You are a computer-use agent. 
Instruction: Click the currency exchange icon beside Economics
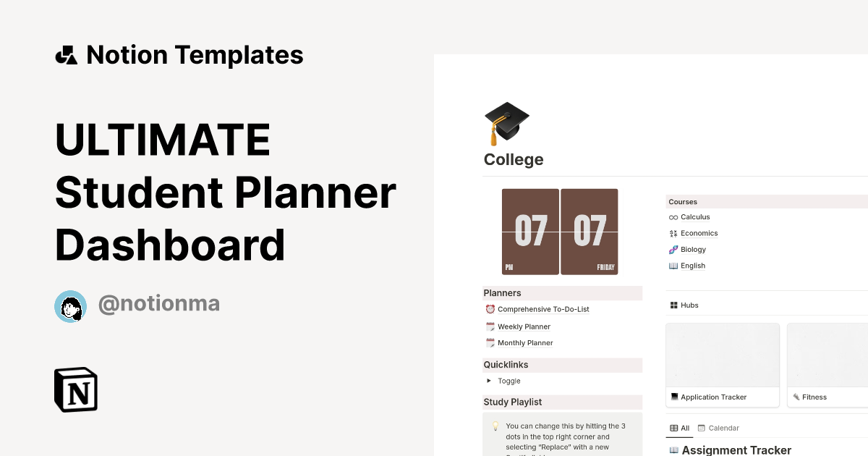point(672,233)
